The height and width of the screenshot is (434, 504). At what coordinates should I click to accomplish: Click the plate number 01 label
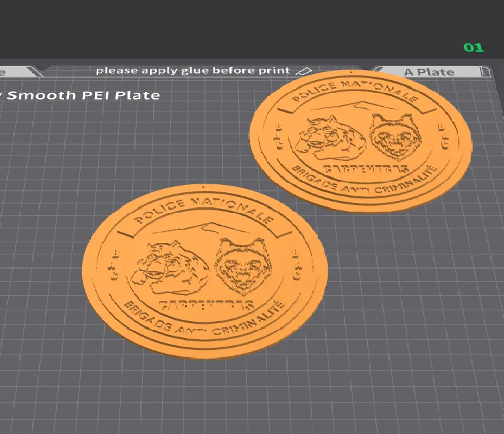pos(473,48)
